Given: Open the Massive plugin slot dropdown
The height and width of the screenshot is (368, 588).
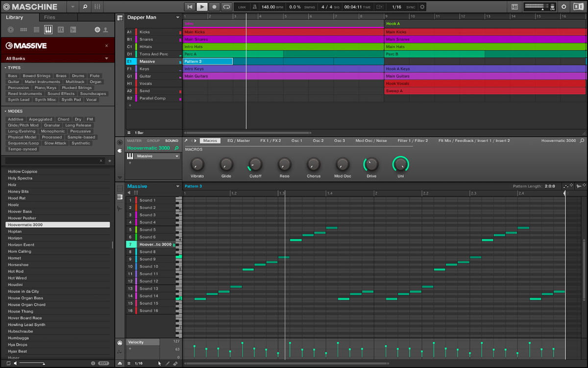Looking at the screenshot, I should point(177,156).
